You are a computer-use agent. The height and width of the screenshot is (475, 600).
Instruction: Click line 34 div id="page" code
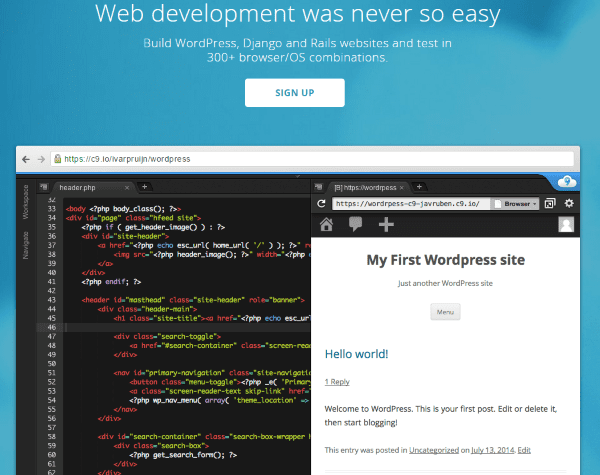click(x=134, y=218)
